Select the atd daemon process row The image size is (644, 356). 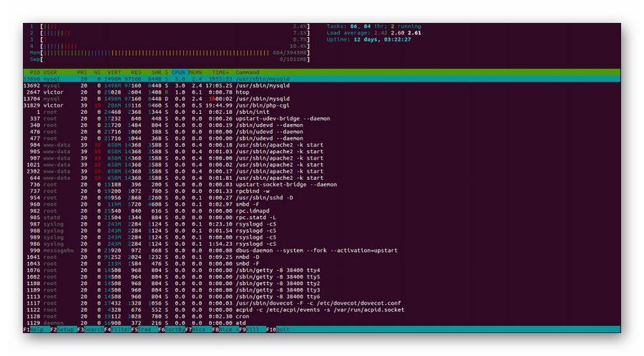321,323
